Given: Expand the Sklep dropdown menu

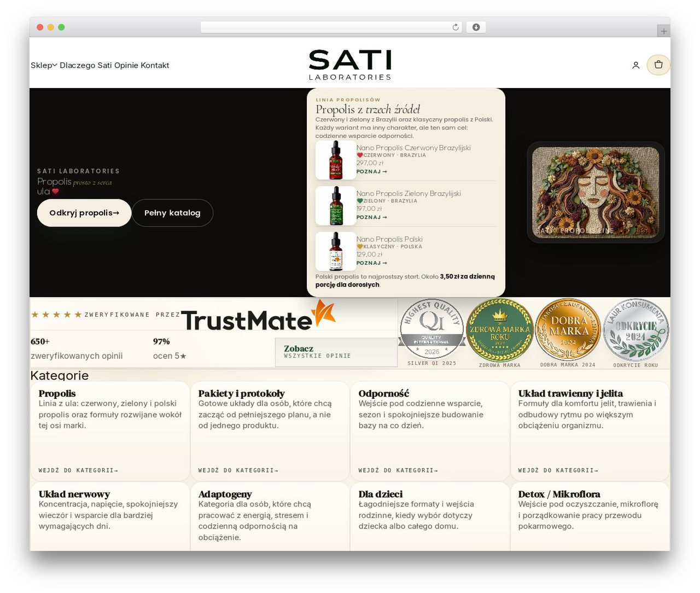Looking at the screenshot, I should pos(44,65).
